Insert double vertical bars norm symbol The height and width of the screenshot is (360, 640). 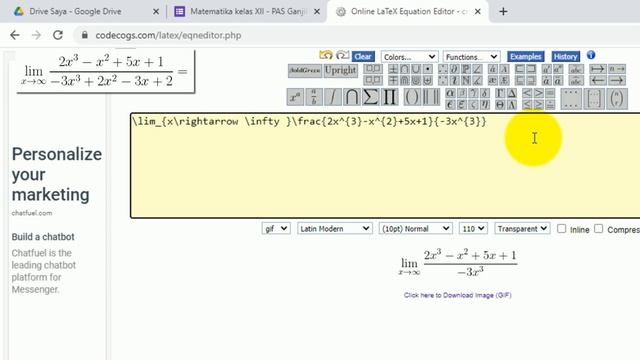coord(431,97)
